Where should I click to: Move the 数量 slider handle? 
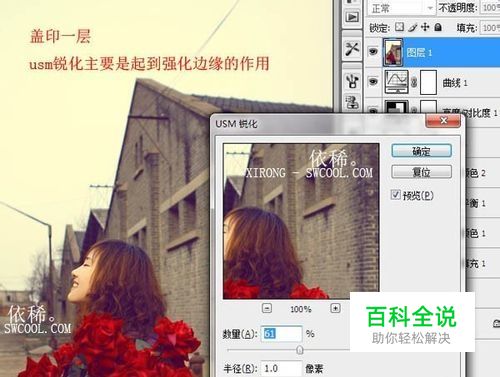pos(300,350)
